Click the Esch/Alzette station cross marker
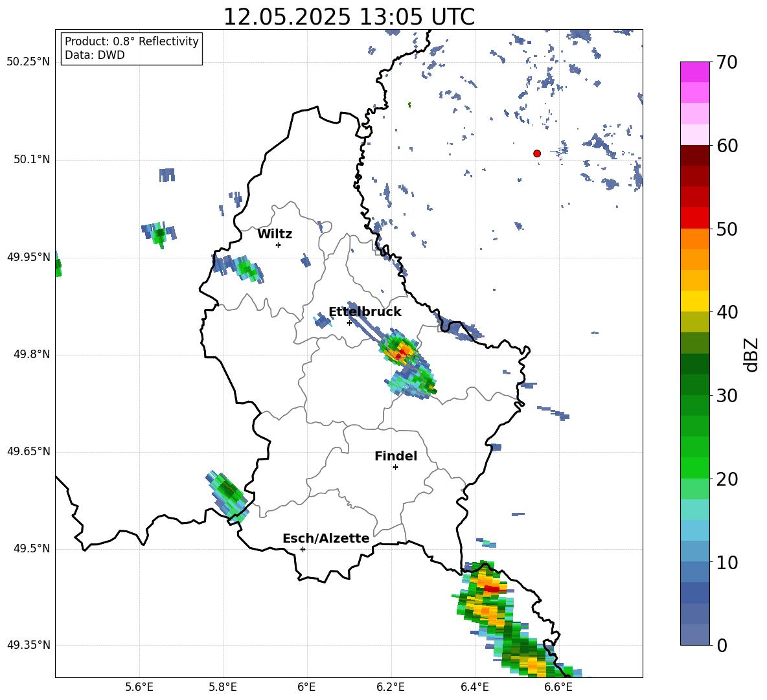 click(x=303, y=549)
